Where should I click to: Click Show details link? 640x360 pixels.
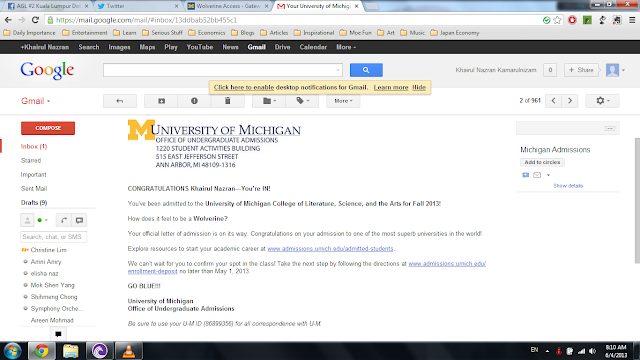pos(568,186)
